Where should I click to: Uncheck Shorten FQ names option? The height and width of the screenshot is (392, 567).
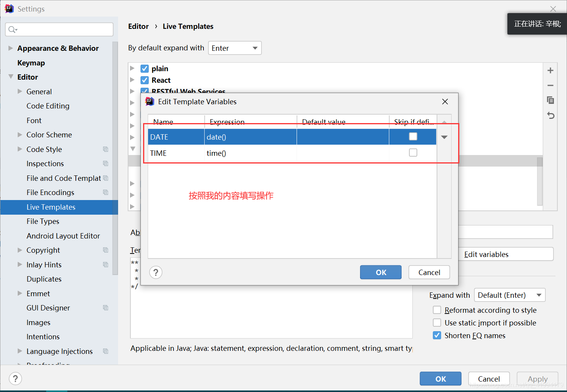pyautogui.click(x=437, y=335)
